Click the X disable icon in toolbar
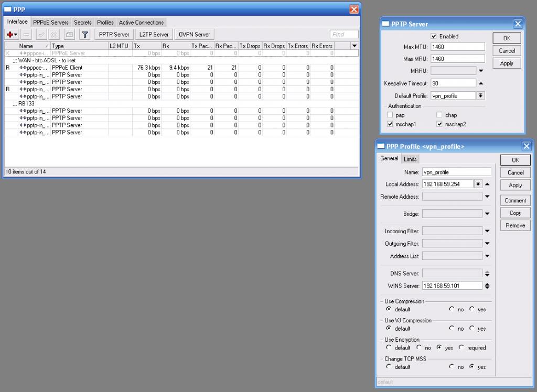The width and height of the screenshot is (537, 392). [54, 35]
